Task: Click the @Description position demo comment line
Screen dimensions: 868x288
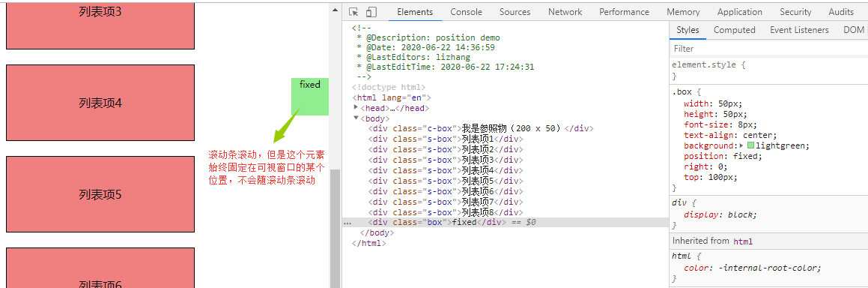Action: point(428,37)
